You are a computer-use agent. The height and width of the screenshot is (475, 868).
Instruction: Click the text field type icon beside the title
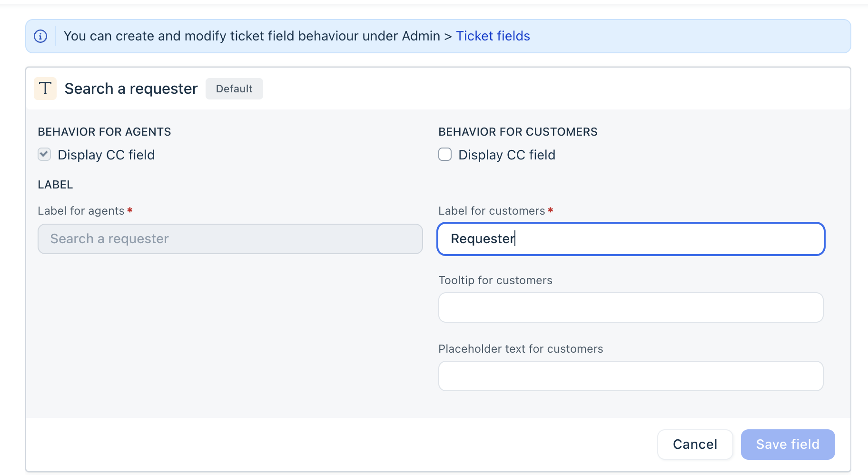click(45, 89)
